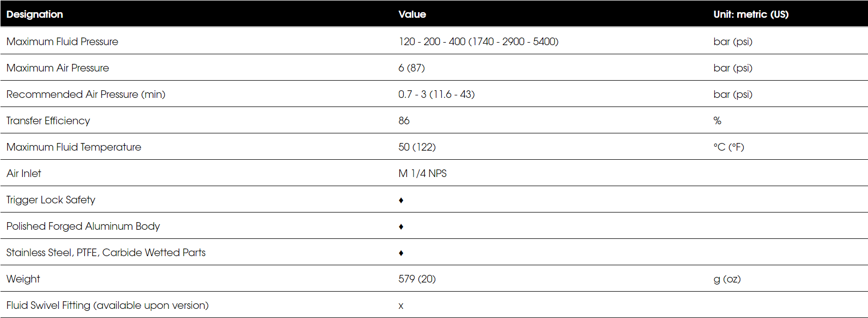Select the 579 (20) weight value
This screenshot has width=868, height=318.
tap(417, 279)
